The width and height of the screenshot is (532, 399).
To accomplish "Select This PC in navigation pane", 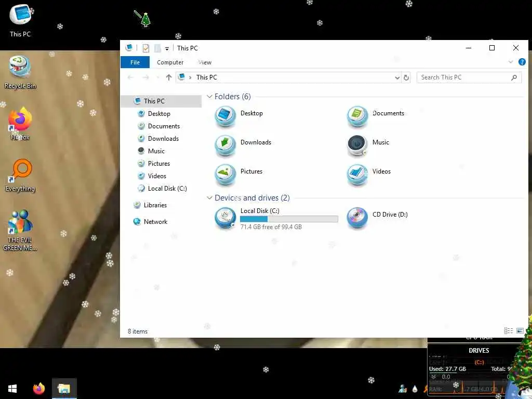I will (x=161, y=101).
